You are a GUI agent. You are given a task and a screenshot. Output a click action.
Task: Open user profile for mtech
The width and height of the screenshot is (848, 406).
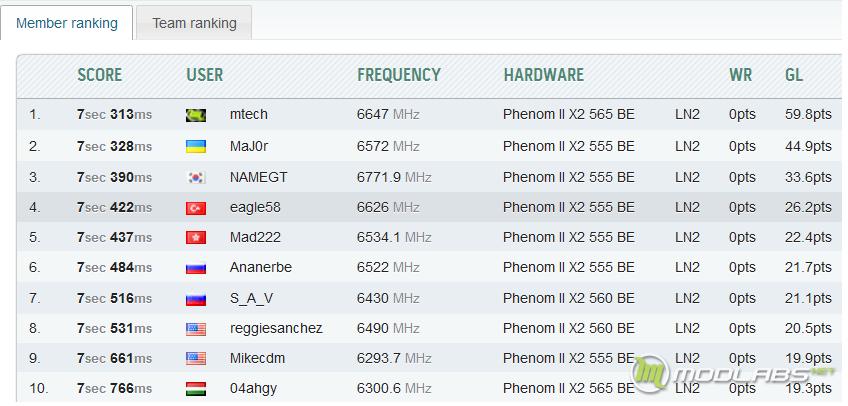[x=248, y=115]
